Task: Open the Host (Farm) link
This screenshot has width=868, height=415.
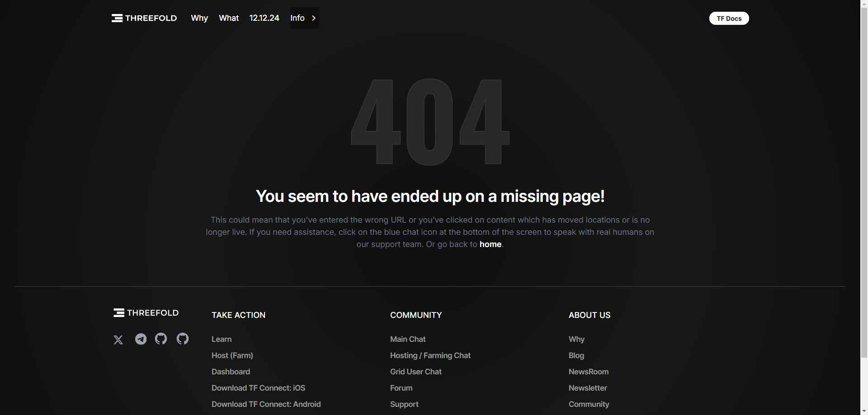Action: tap(232, 355)
